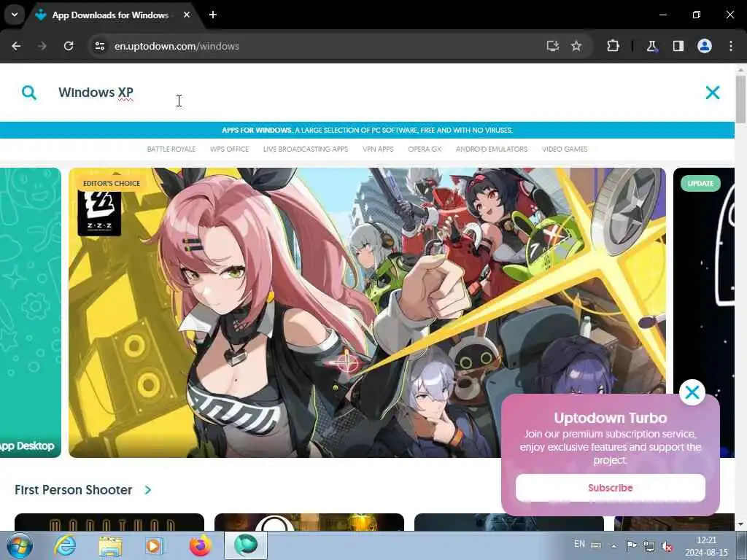
Task: Click the page vertical scrollbar
Action: click(x=740, y=99)
